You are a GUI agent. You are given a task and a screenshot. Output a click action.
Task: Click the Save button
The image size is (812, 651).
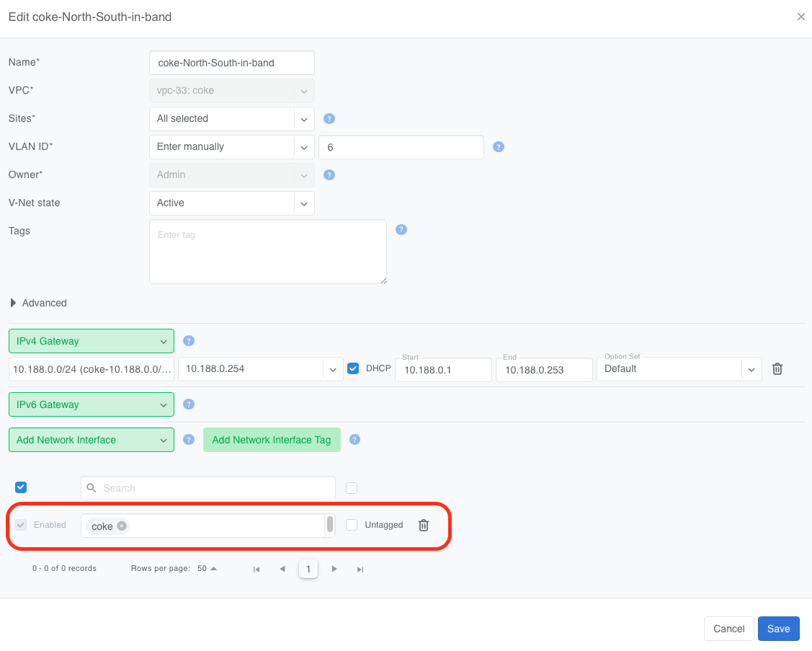pos(778,629)
